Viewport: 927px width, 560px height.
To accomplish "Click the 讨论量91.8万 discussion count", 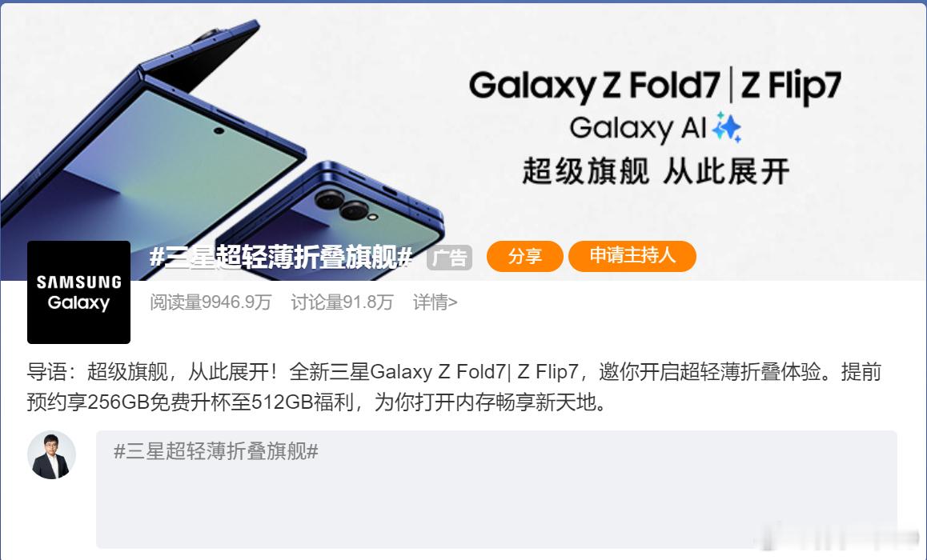I will [x=342, y=302].
